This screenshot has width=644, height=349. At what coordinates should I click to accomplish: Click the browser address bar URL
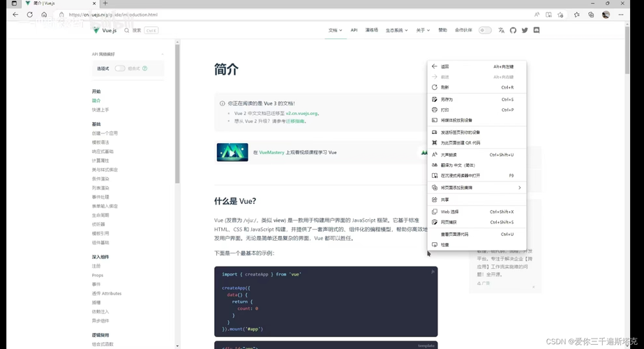tap(113, 15)
